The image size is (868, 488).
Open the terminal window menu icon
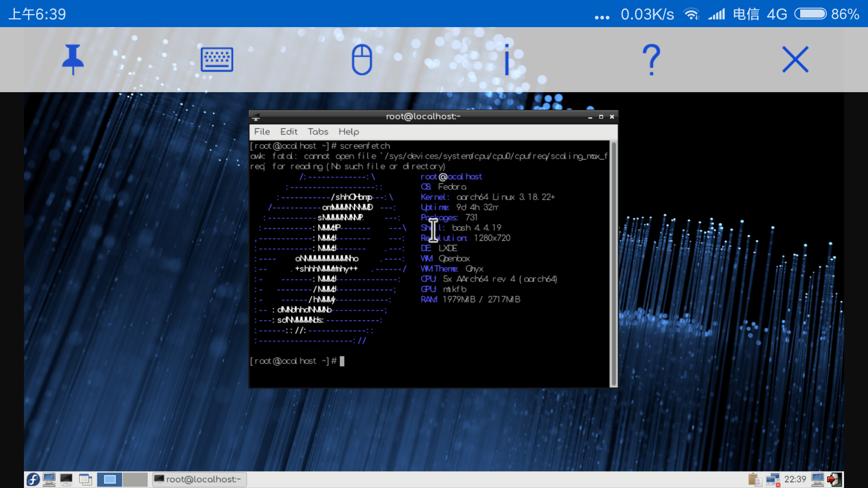tap(256, 117)
